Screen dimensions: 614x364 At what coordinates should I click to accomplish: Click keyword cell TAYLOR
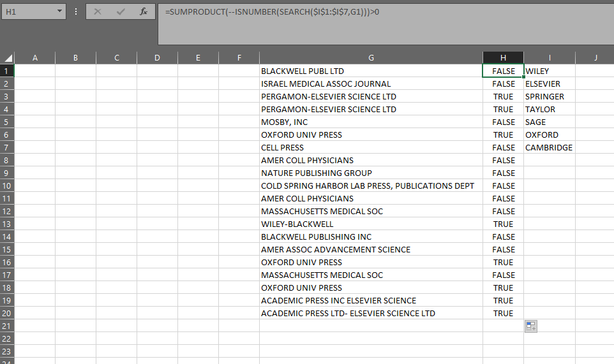550,109
